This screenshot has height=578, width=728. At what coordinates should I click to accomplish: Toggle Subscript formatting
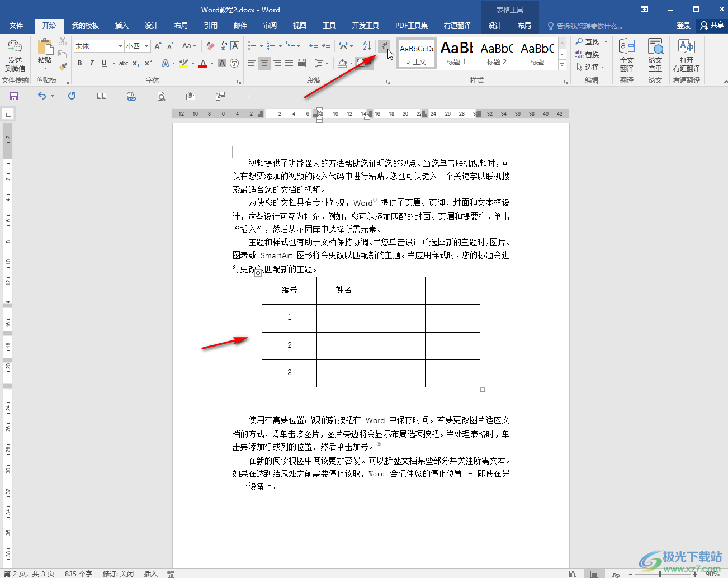136,63
